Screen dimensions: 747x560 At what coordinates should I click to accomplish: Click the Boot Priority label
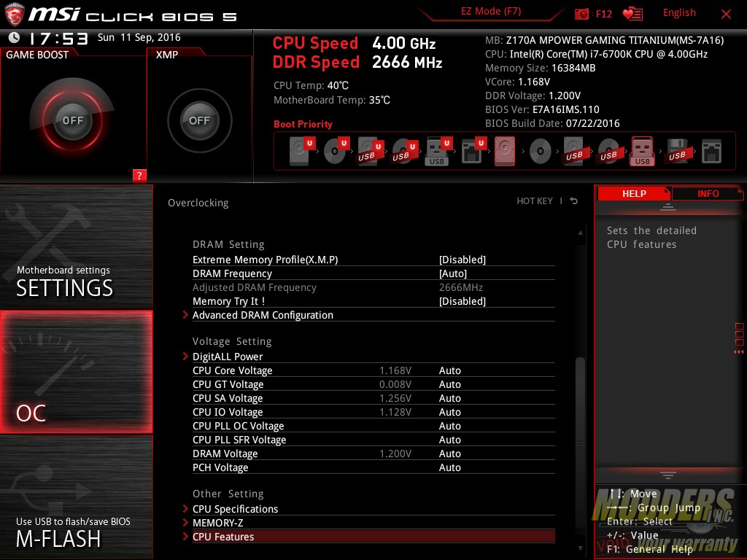click(x=303, y=124)
